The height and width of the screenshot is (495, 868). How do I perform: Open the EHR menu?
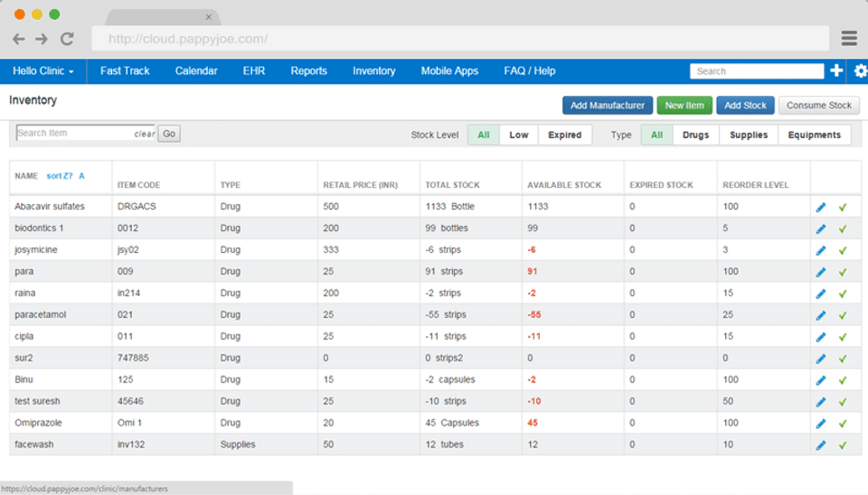(x=253, y=70)
